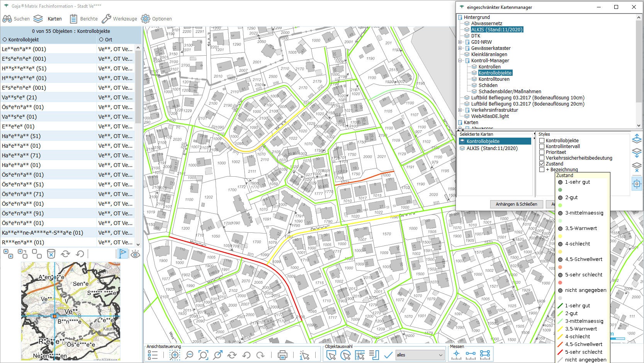Image resolution: width=644 pixels, height=363 pixels.
Task: Click the trash bin delete-selection icon
Action: tap(51, 254)
